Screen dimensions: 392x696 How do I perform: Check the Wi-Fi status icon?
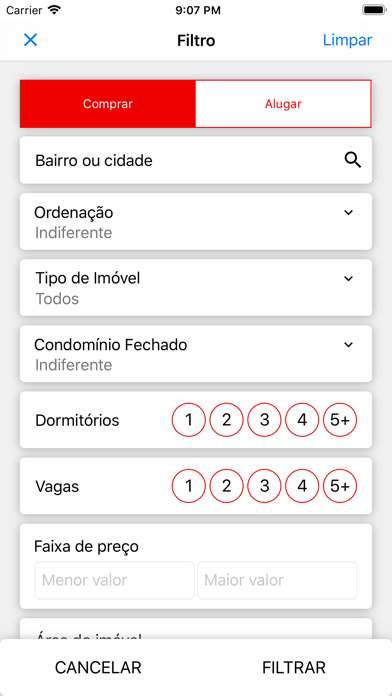pos(55,10)
